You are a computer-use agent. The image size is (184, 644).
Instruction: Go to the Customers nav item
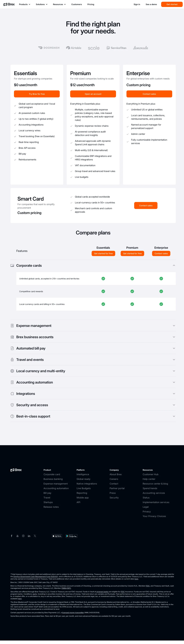tap(77, 4)
